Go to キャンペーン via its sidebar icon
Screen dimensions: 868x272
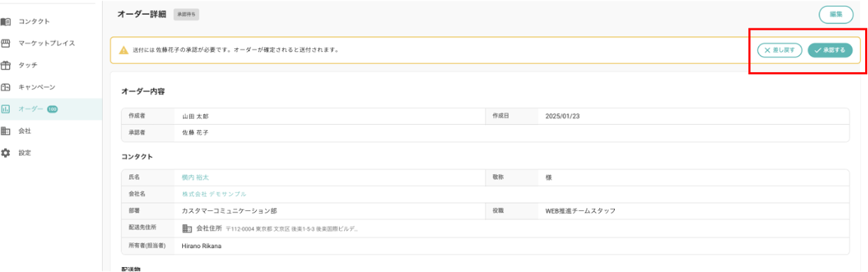click(6, 87)
